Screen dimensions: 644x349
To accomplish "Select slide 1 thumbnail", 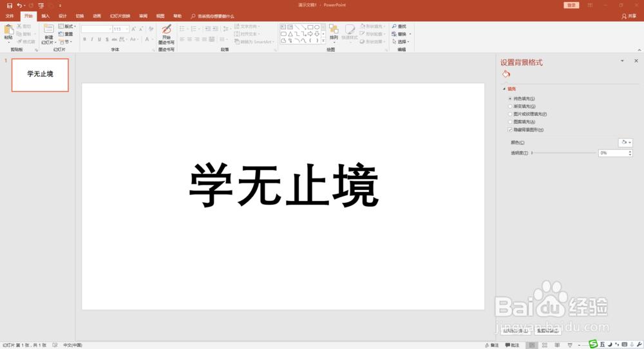I will click(x=40, y=75).
